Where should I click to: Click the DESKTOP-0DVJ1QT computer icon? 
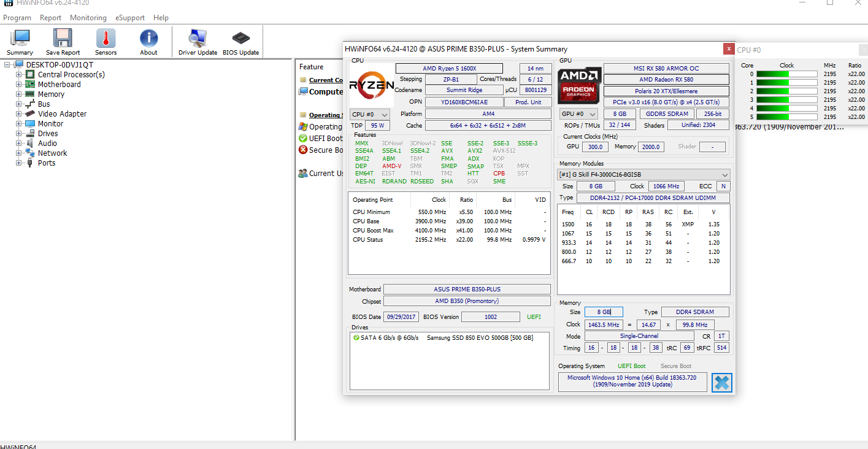click(19, 65)
